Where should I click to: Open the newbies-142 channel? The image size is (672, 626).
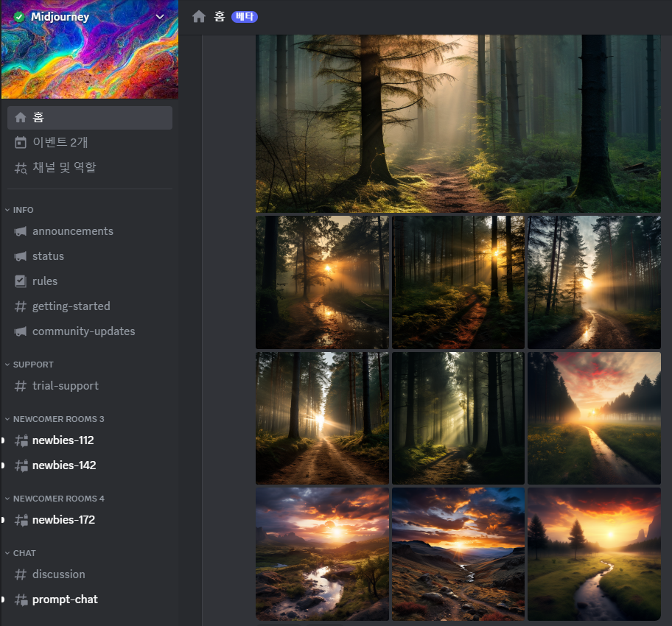[x=90, y=465]
